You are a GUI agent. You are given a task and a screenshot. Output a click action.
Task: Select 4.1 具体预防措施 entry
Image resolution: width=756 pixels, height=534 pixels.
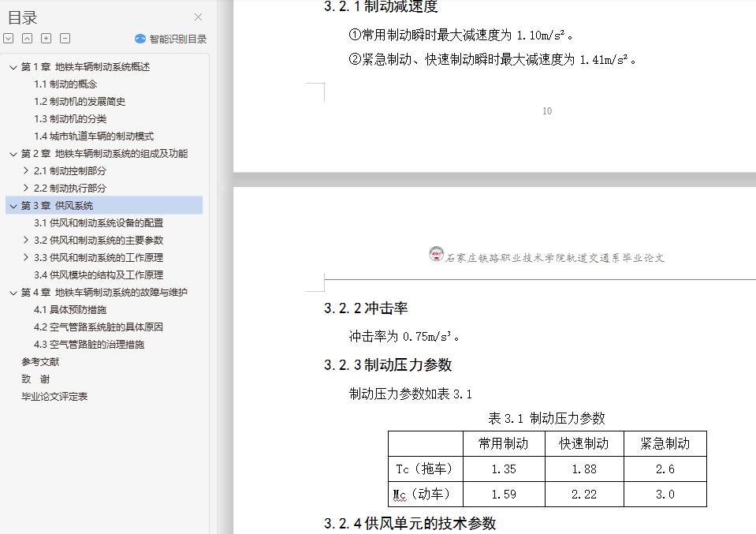pyautogui.click(x=70, y=310)
